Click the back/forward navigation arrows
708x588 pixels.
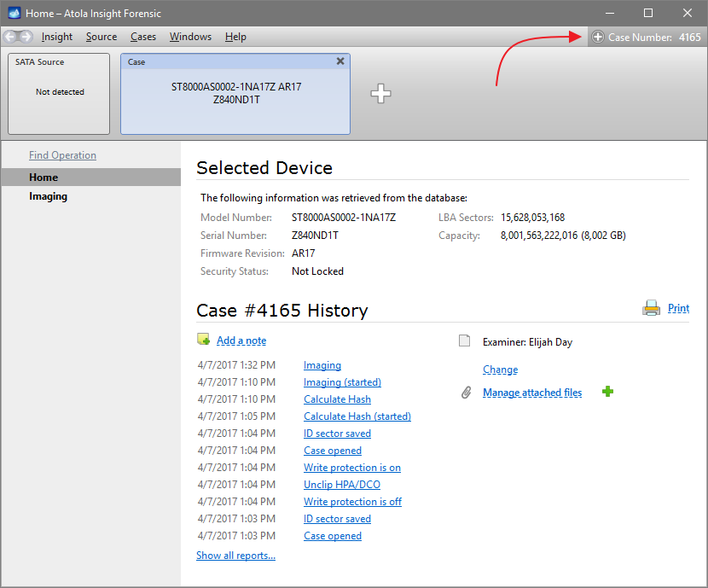pos(19,37)
